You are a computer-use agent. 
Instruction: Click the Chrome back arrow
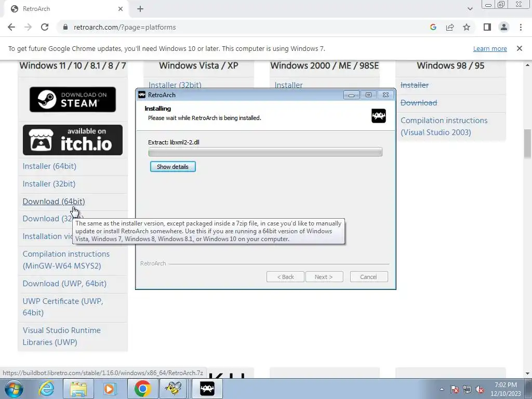coord(11,27)
